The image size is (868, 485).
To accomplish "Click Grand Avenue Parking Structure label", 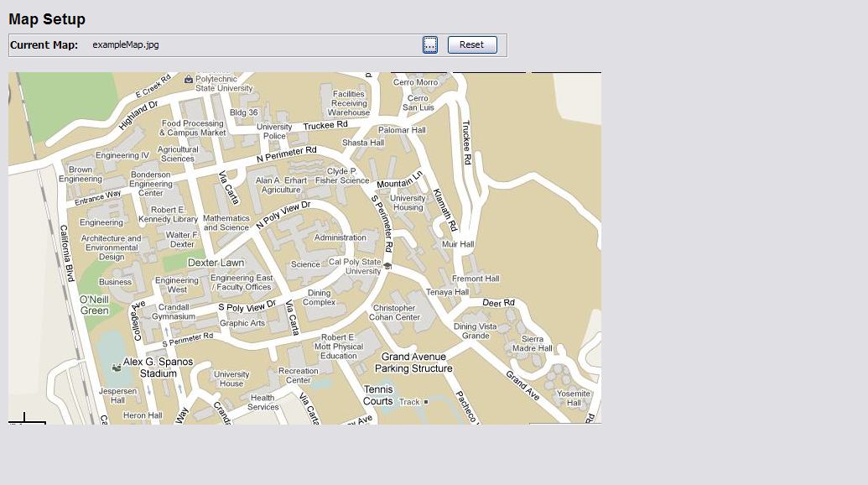I will tap(413, 362).
